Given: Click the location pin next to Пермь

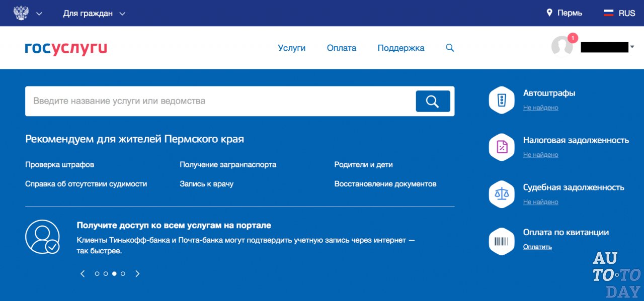Looking at the screenshot, I should (x=549, y=13).
